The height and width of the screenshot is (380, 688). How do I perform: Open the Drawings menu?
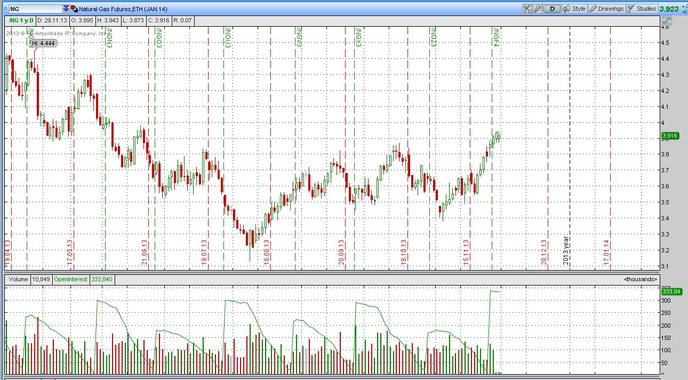coord(606,9)
